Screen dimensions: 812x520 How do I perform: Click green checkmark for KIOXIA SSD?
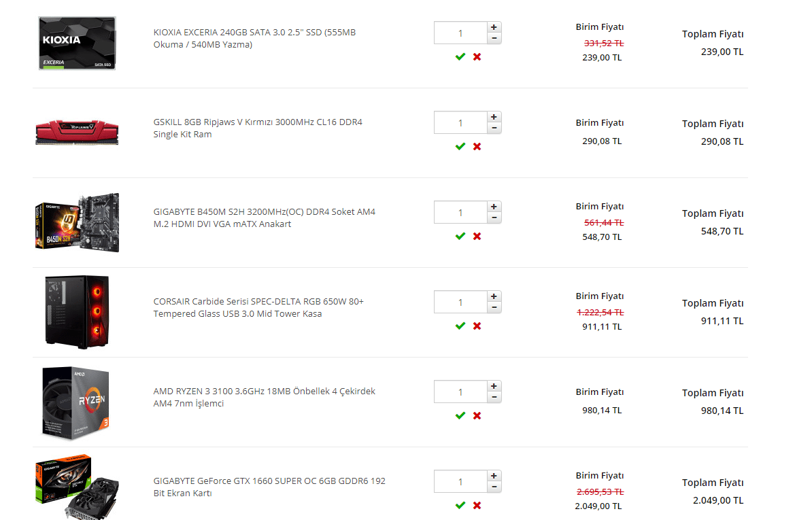coord(460,56)
